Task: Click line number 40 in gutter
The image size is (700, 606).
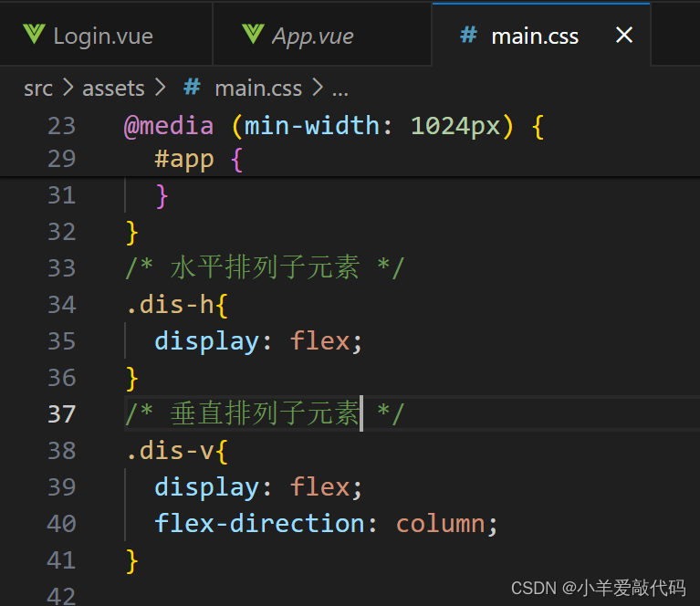Action: [62, 524]
